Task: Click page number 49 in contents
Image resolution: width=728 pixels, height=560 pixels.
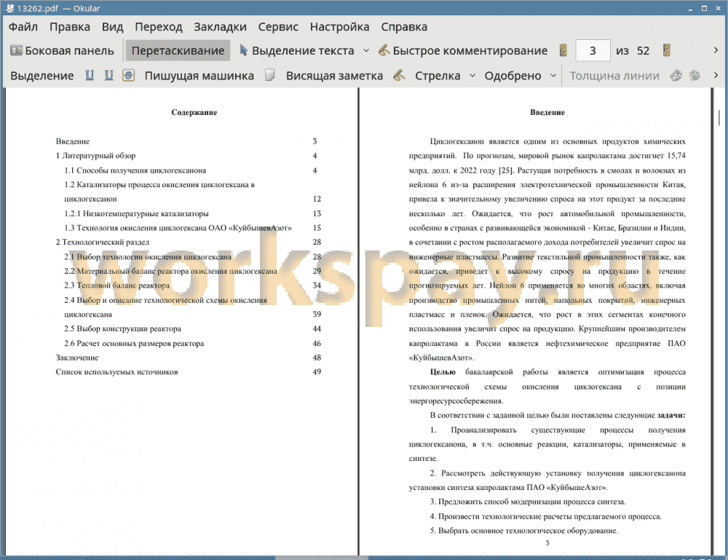Action: tap(317, 372)
